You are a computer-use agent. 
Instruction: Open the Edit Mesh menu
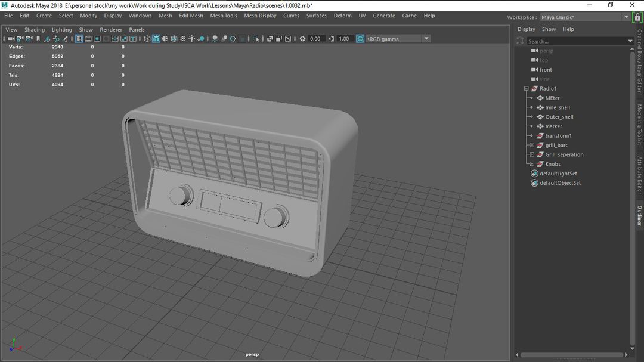tap(191, 16)
